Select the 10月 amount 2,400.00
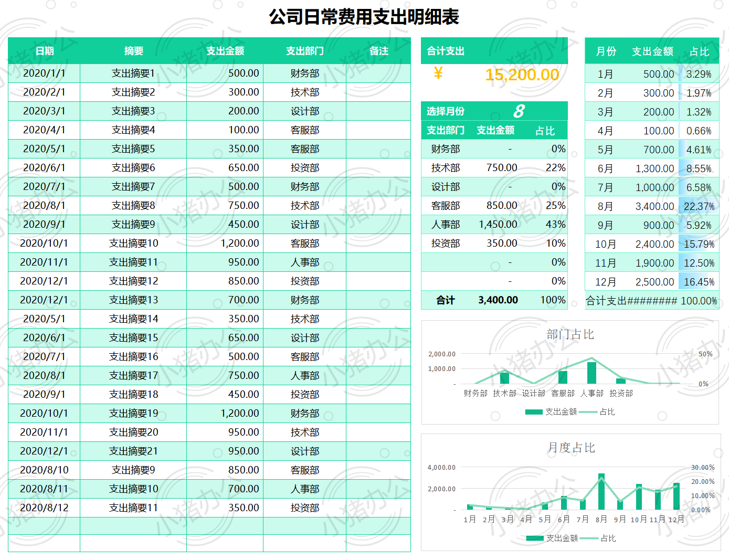Screen dimensions: 729x560 (x=654, y=244)
